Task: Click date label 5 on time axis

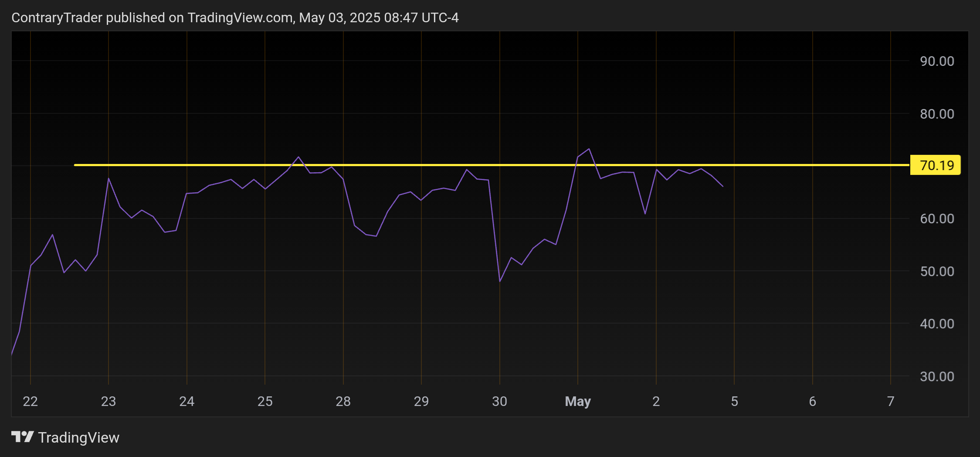Action: click(735, 401)
